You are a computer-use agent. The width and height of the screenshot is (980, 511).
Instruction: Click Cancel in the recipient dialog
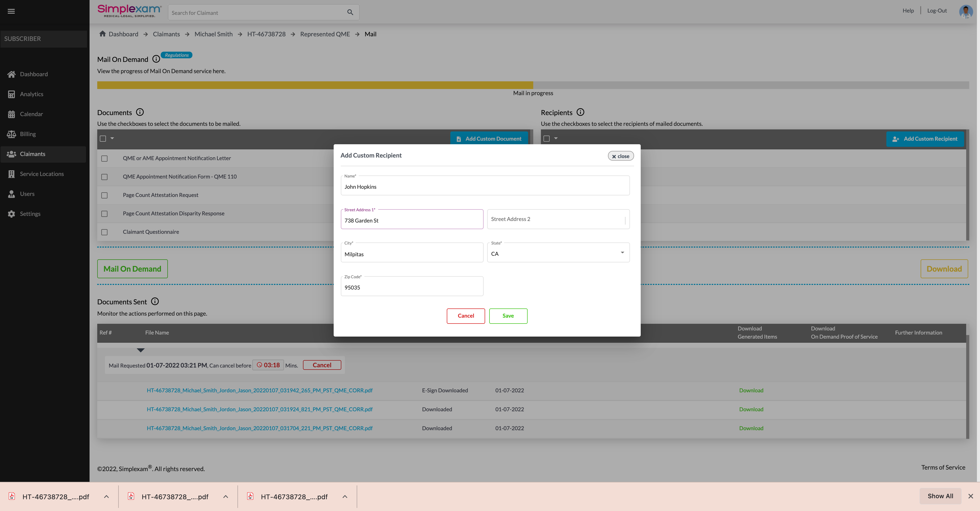[466, 316]
